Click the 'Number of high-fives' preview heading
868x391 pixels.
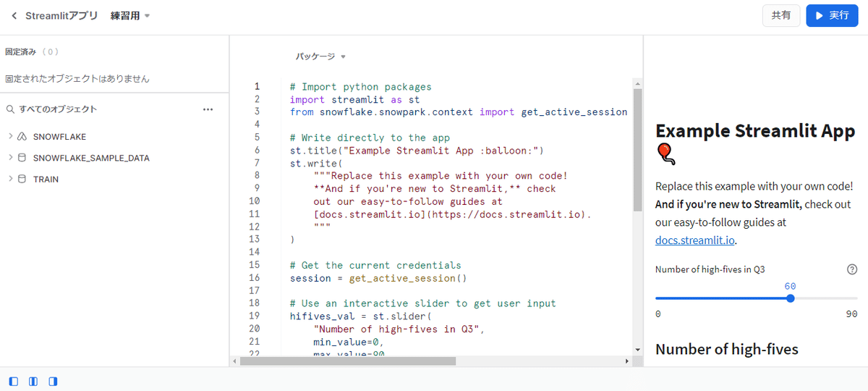[727, 349]
